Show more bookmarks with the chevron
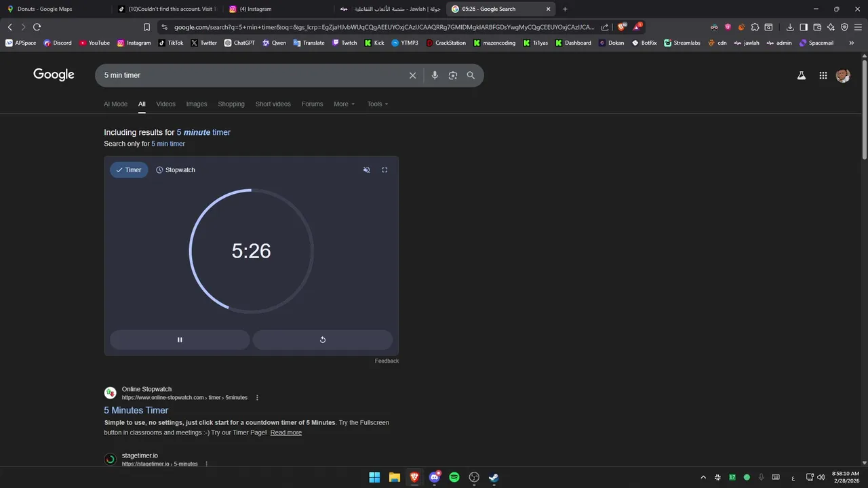Screen dimensions: 868x488 point(852,43)
